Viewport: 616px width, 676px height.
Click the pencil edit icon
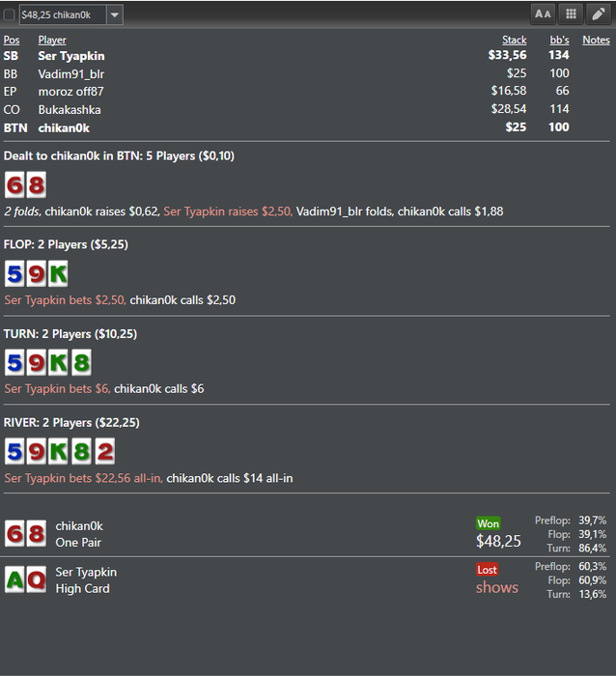click(599, 14)
